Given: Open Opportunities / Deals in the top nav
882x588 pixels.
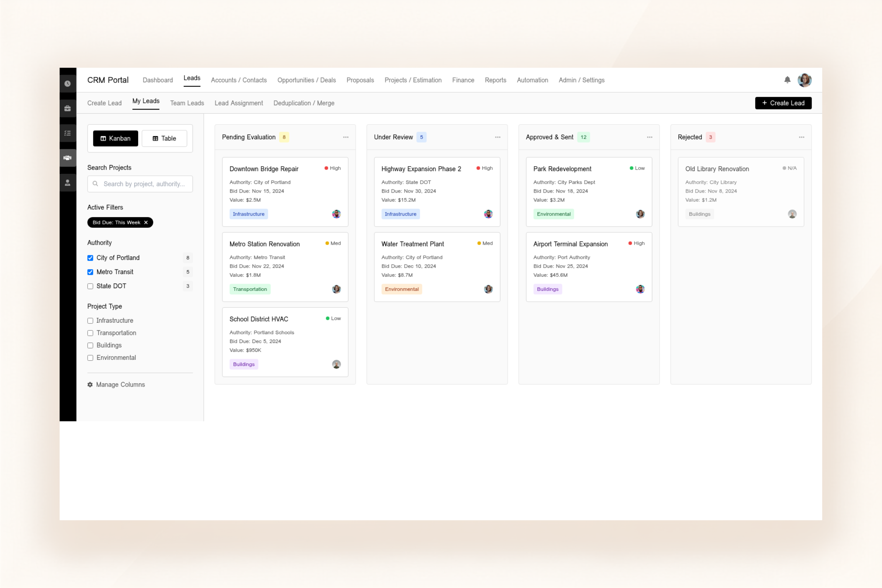Looking at the screenshot, I should [x=307, y=80].
